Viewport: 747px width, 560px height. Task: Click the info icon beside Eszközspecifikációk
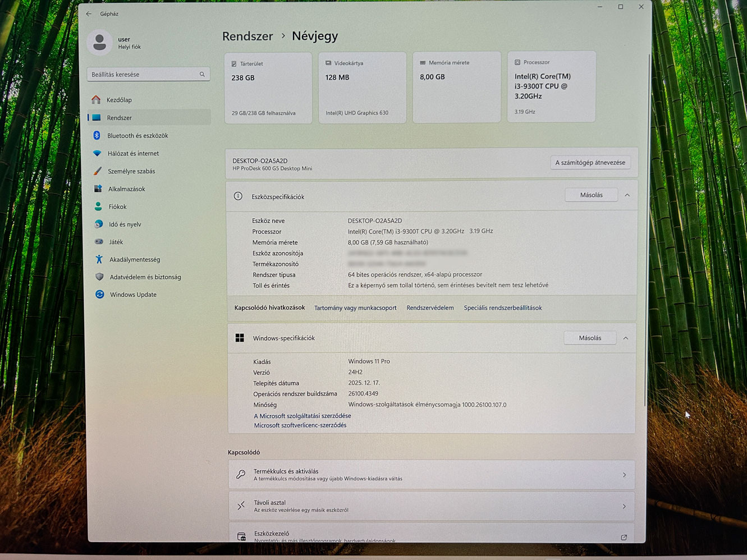238,196
